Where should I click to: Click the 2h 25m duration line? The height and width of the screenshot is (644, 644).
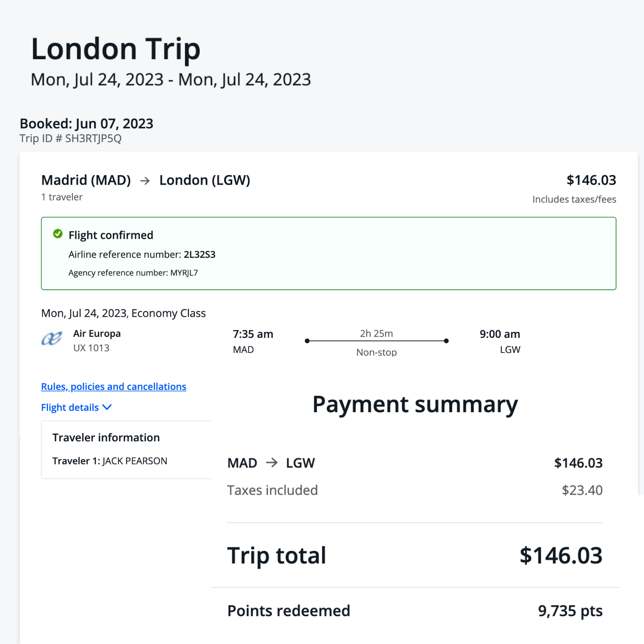coord(376,340)
